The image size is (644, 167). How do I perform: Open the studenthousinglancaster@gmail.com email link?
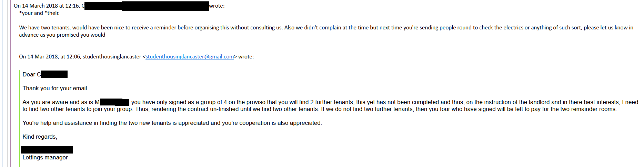(x=190, y=57)
